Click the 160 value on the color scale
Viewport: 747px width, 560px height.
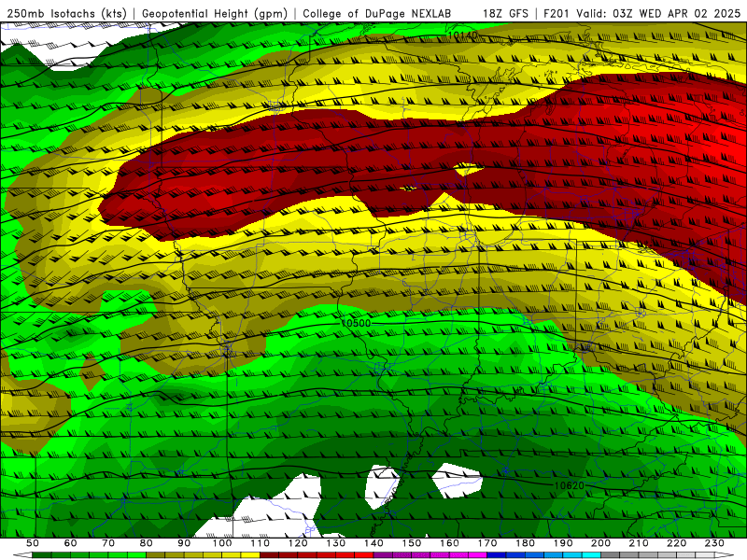coord(449,543)
